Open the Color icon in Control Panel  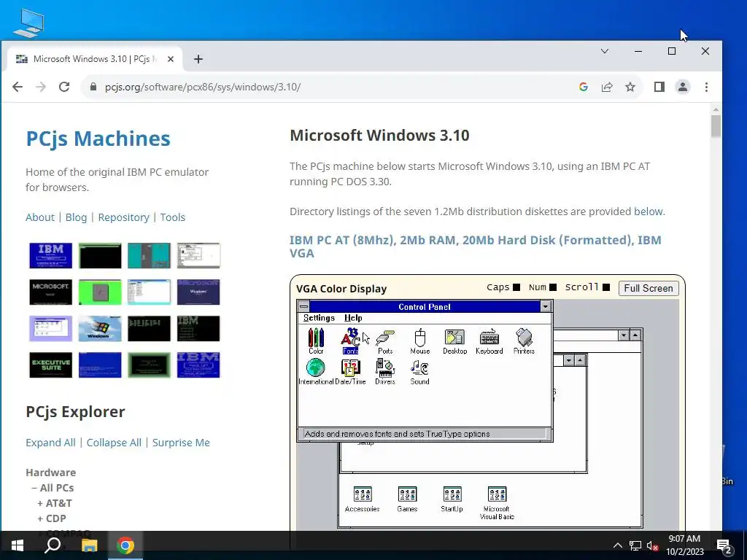pyautogui.click(x=316, y=341)
